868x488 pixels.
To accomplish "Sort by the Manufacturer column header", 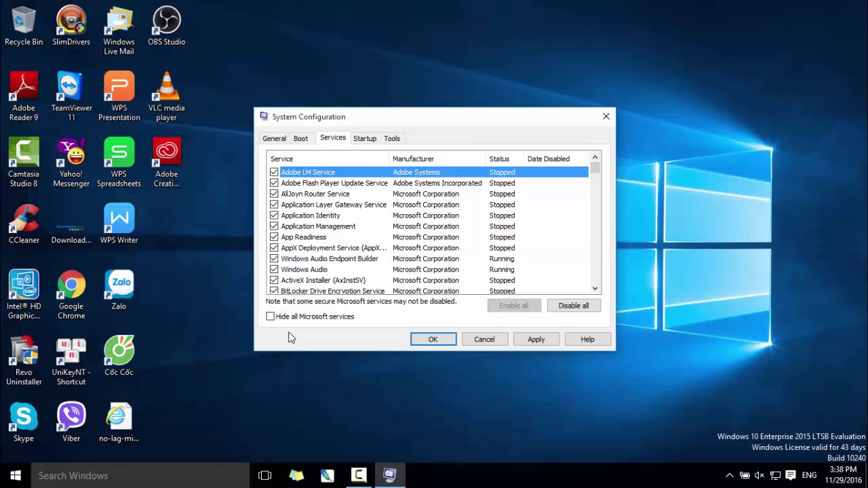I will (x=437, y=159).
